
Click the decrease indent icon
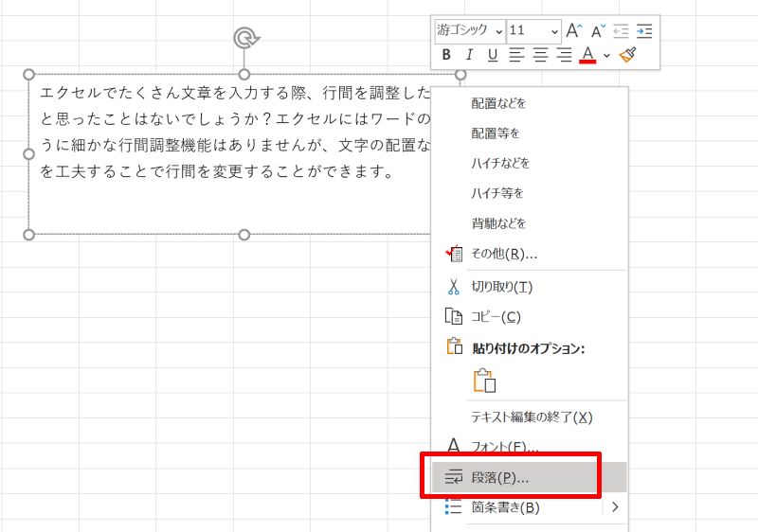[x=621, y=31]
